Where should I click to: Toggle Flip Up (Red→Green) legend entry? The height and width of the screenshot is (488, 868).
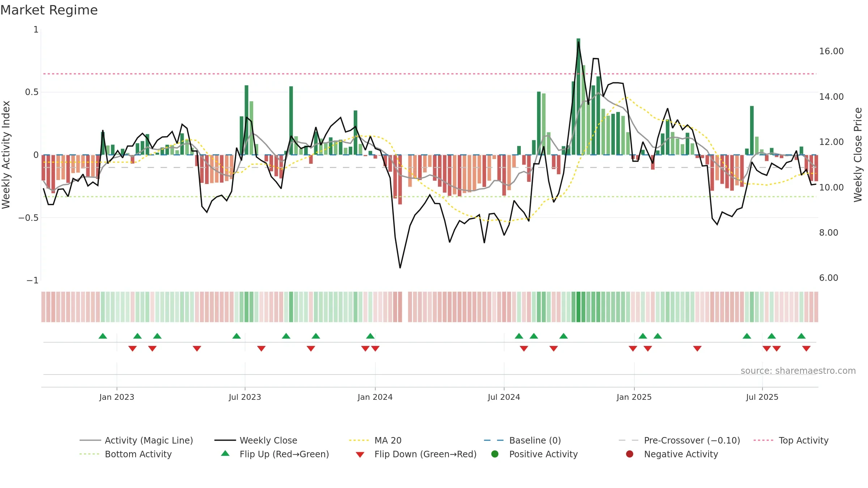275,454
